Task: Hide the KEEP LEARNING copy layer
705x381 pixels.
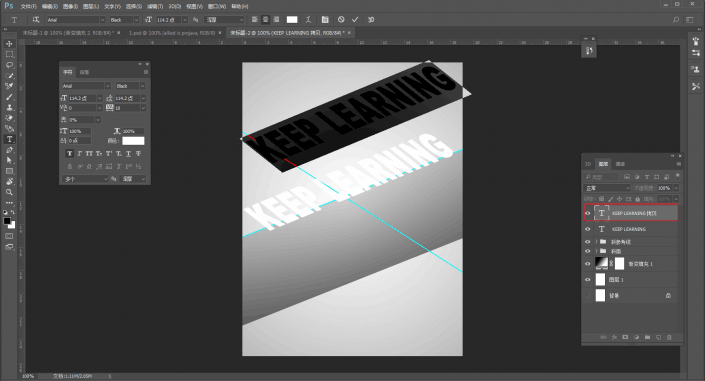Action: [x=588, y=213]
